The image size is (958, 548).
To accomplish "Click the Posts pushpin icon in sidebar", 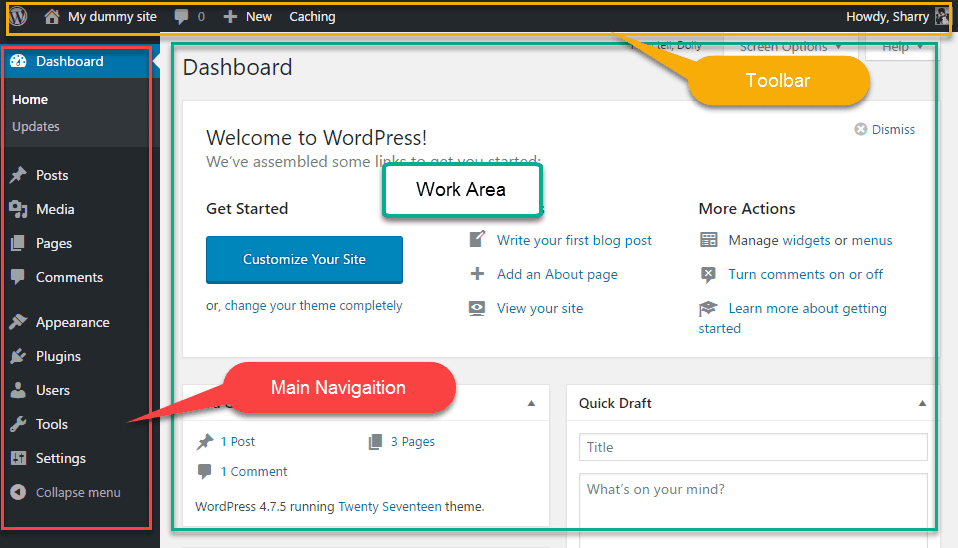I will (18, 175).
